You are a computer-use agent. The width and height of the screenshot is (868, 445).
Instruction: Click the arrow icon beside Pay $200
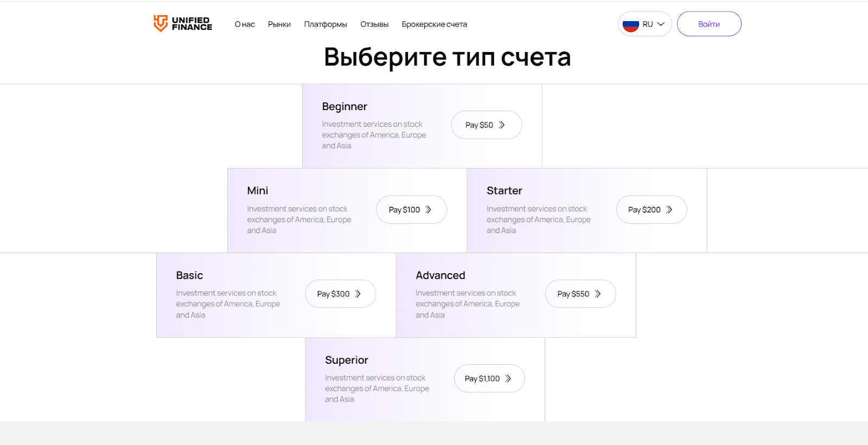point(669,210)
